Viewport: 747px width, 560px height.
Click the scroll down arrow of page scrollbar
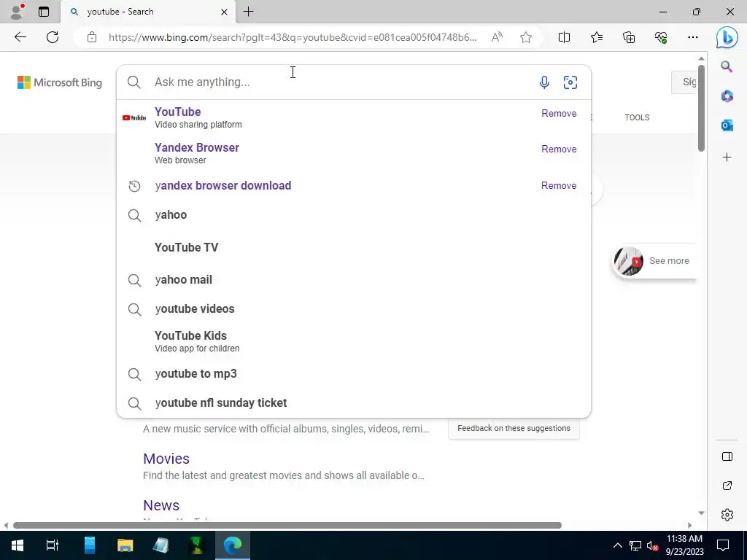point(701,513)
